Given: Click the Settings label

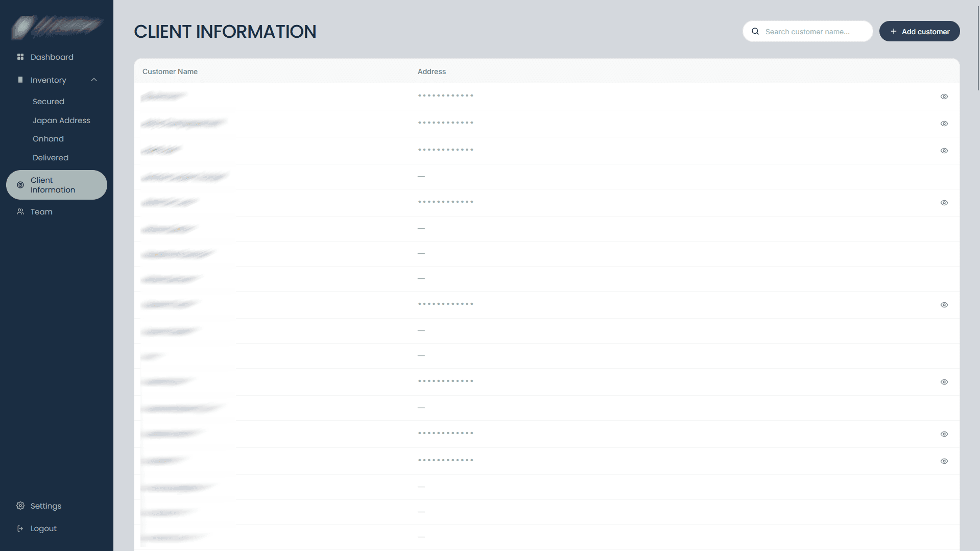Looking at the screenshot, I should click(46, 506).
